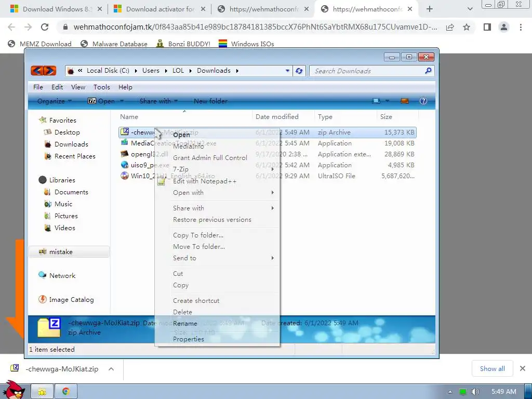Open Bonzi BUDDY! bookmark
532x399 pixels.
[183, 44]
